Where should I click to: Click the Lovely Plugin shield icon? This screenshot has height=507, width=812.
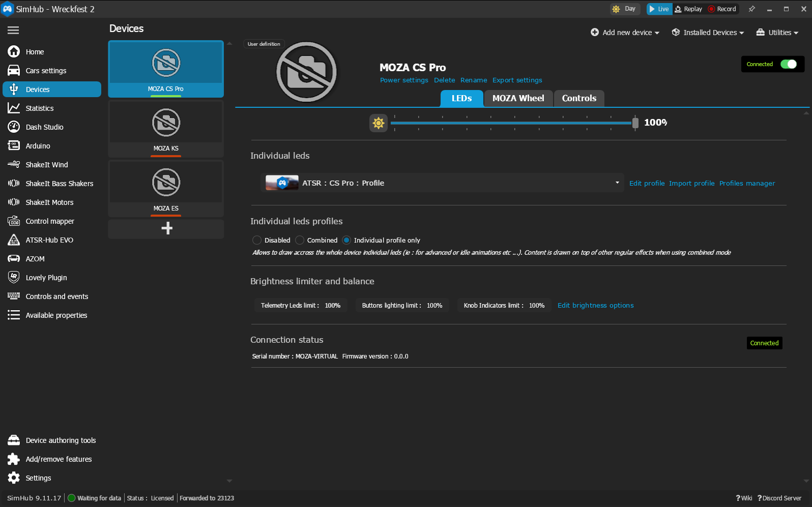pyautogui.click(x=14, y=278)
